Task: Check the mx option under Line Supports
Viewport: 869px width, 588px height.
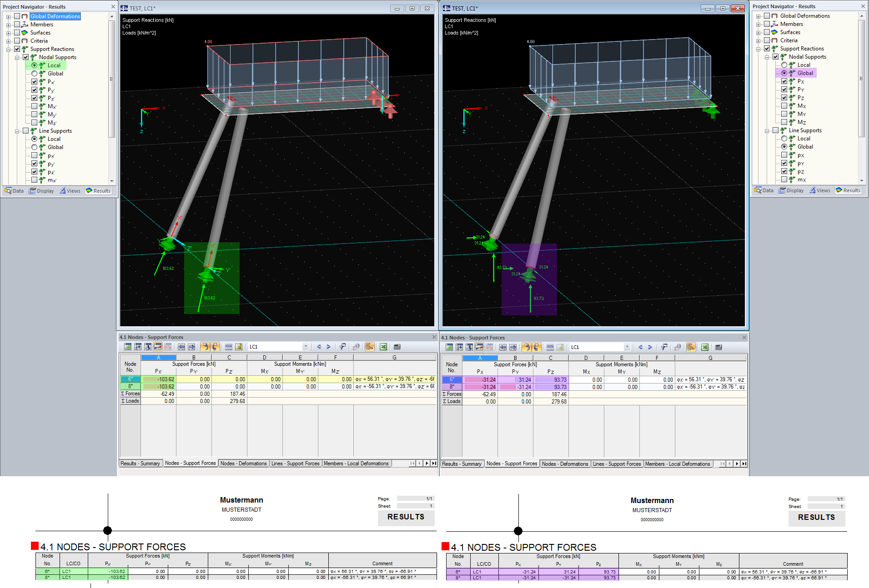Action: tap(35, 180)
